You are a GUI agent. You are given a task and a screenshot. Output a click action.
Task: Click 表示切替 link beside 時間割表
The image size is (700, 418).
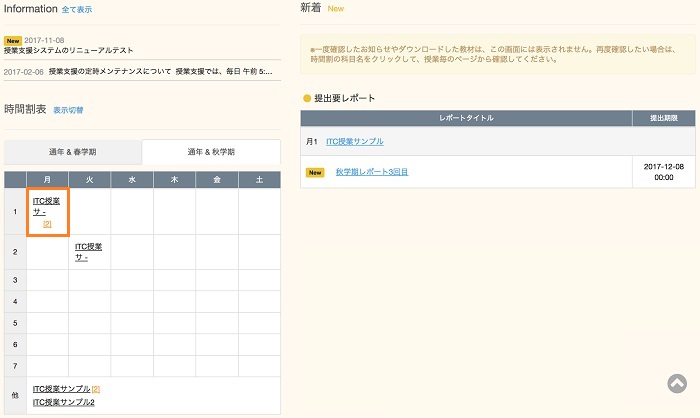click(68, 110)
